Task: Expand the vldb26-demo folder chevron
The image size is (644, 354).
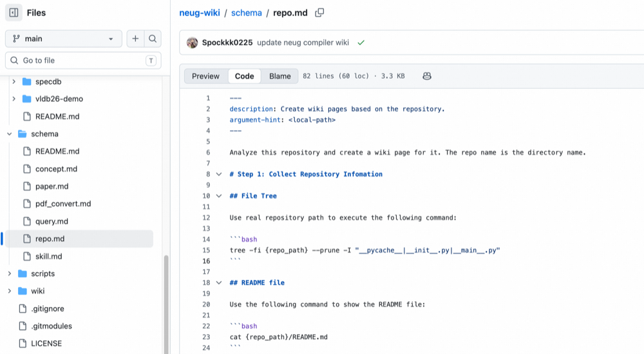Action: pyautogui.click(x=14, y=99)
